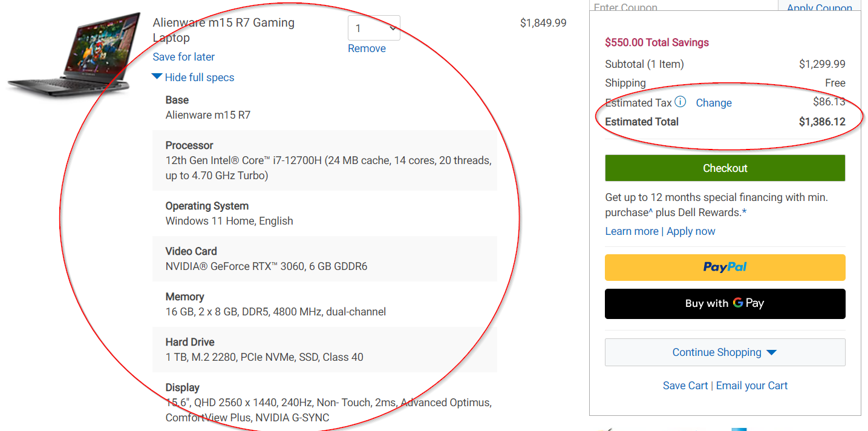The height and width of the screenshot is (431, 868).
Task: Click Email your Cart link
Action: (x=752, y=386)
